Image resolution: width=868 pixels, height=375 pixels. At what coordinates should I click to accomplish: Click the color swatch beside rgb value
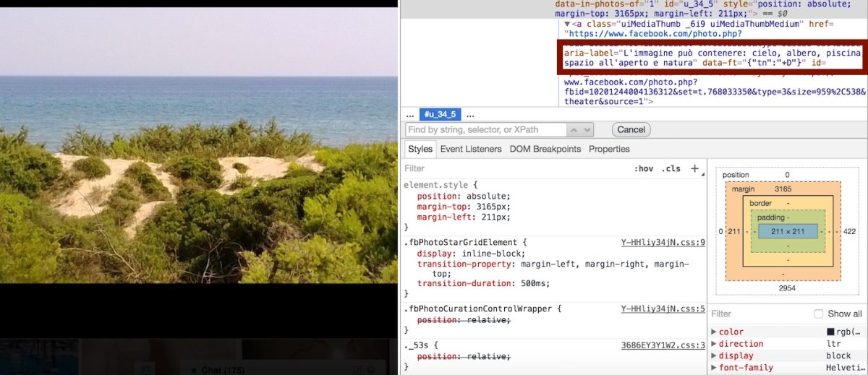click(830, 332)
